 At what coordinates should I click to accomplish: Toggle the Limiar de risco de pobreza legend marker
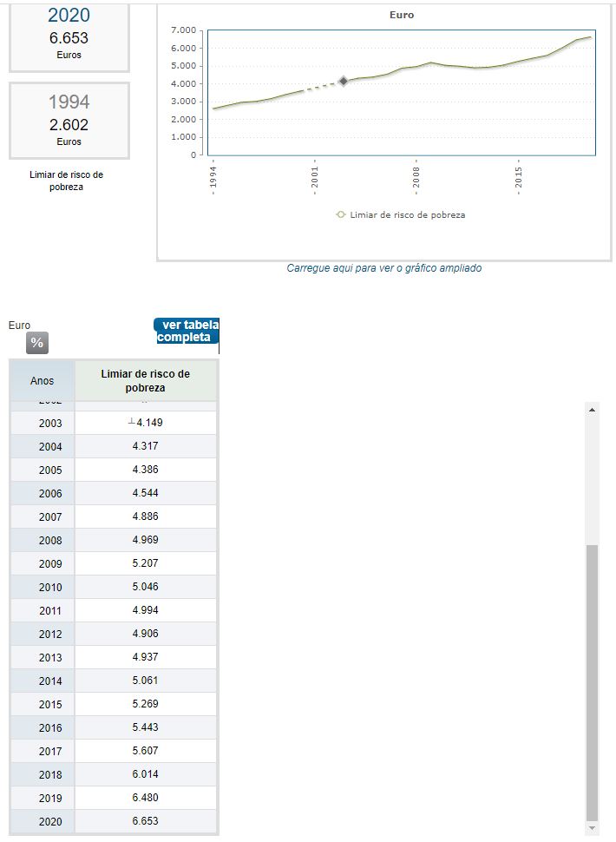coord(340,214)
